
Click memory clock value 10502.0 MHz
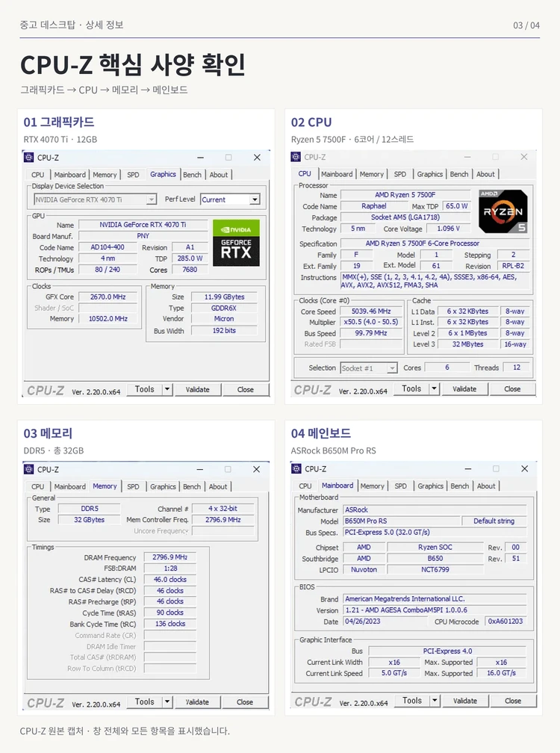click(x=108, y=318)
